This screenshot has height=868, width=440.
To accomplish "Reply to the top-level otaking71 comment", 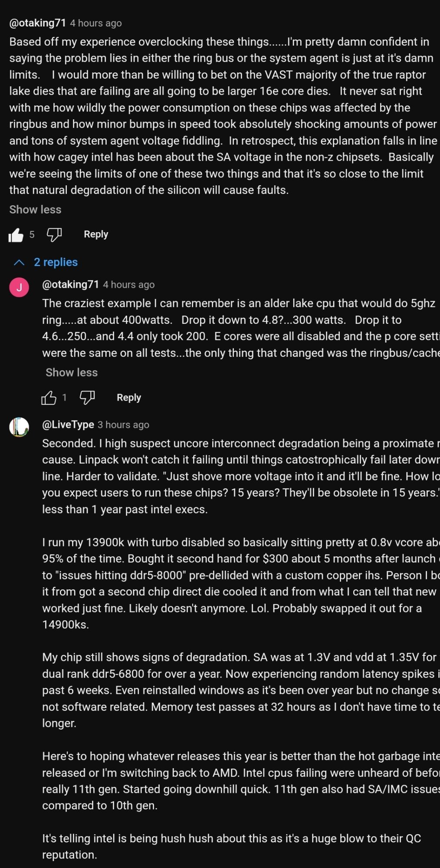I will (x=96, y=234).
